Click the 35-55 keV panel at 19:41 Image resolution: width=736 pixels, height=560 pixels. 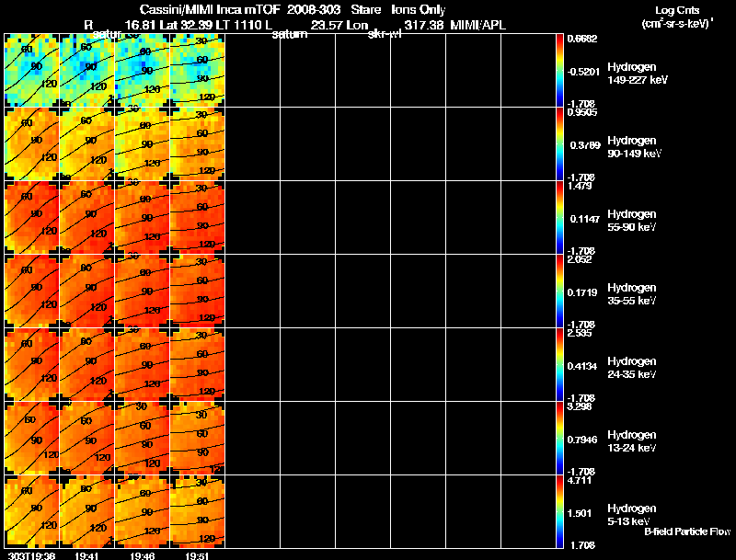(86, 291)
